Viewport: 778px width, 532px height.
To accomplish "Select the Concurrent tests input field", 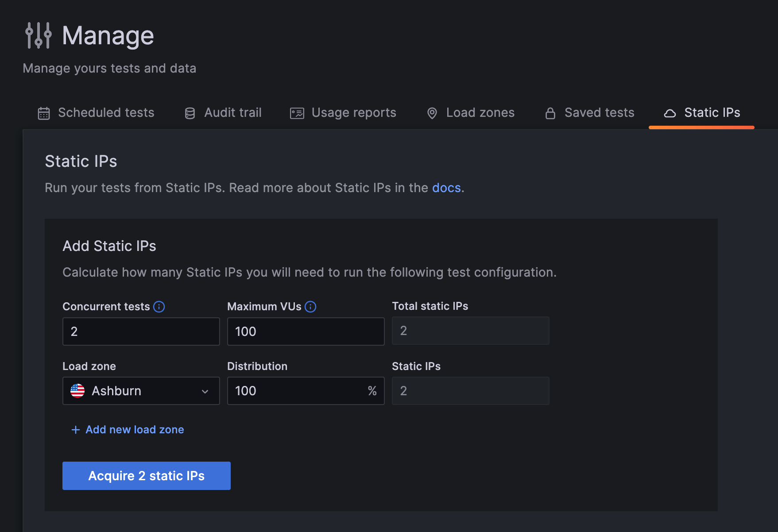I will 141,331.
